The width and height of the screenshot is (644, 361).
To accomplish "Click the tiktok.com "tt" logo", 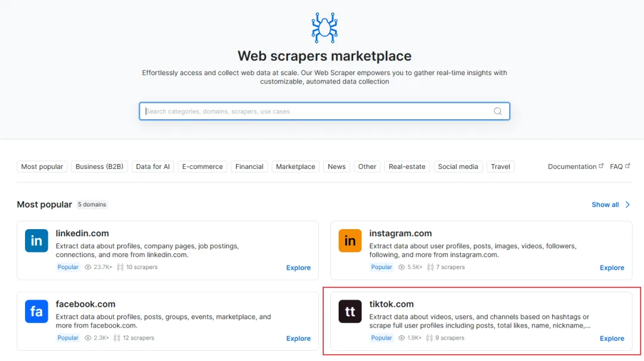I will click(350, 311).
